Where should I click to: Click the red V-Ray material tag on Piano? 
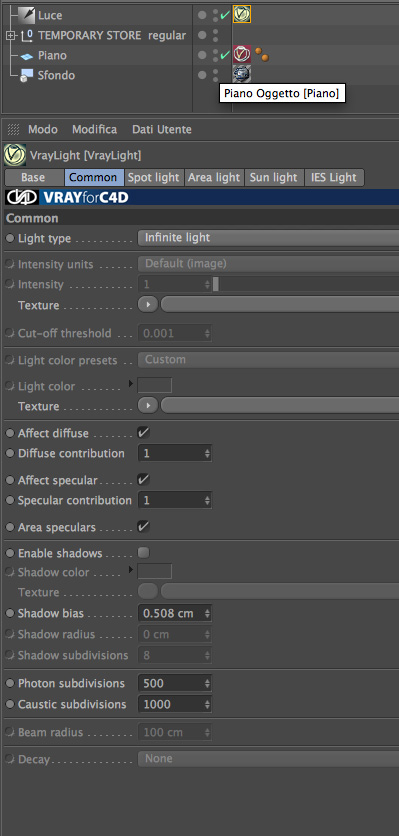[242, 54]
